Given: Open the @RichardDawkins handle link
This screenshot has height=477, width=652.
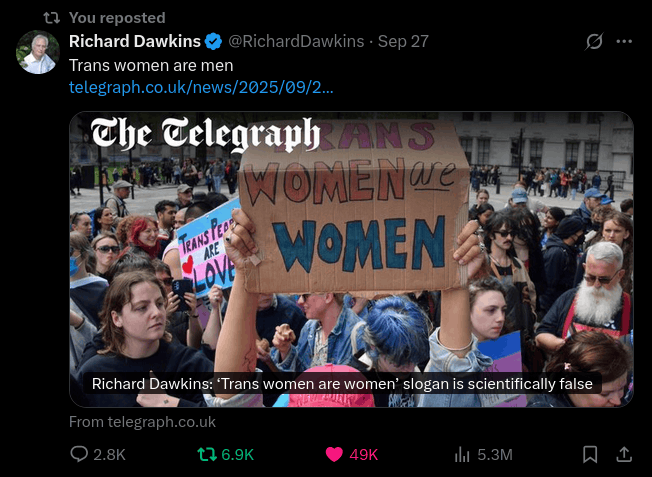Looking at the screenshot, I should point(296,41).
